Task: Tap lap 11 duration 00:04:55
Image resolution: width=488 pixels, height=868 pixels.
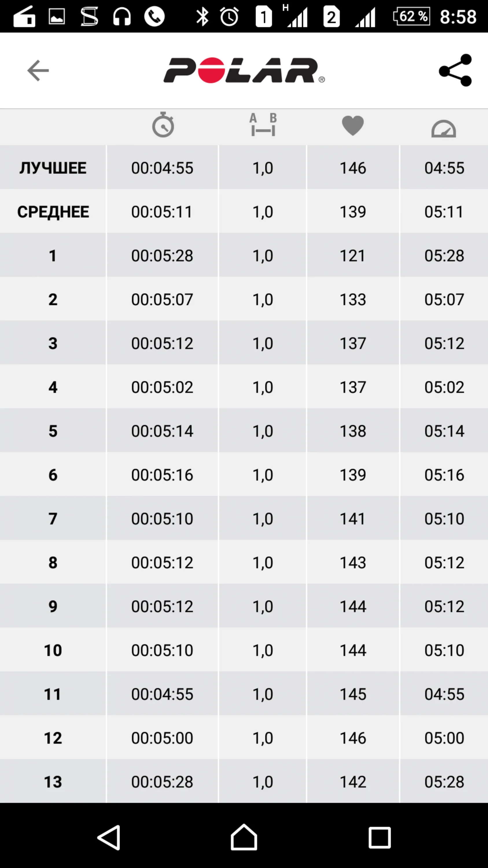Action: pos(162,694)
